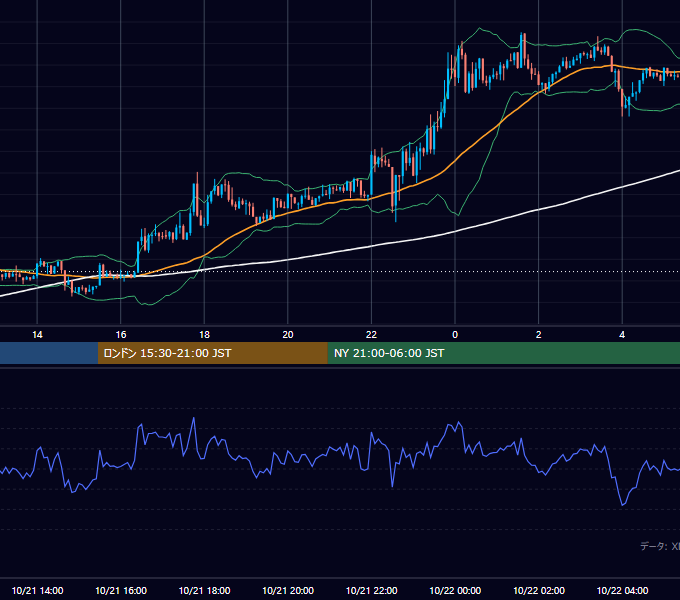The height and width of the screenshot is (600, 680).
Task: Click the '14' hour label on price chart
Action: (x=37, y=335)
